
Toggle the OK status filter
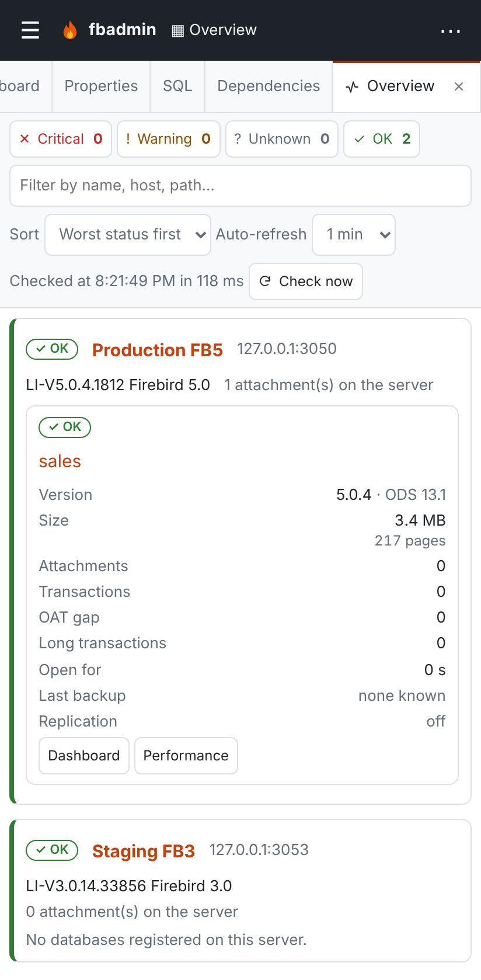coord(382,139)
